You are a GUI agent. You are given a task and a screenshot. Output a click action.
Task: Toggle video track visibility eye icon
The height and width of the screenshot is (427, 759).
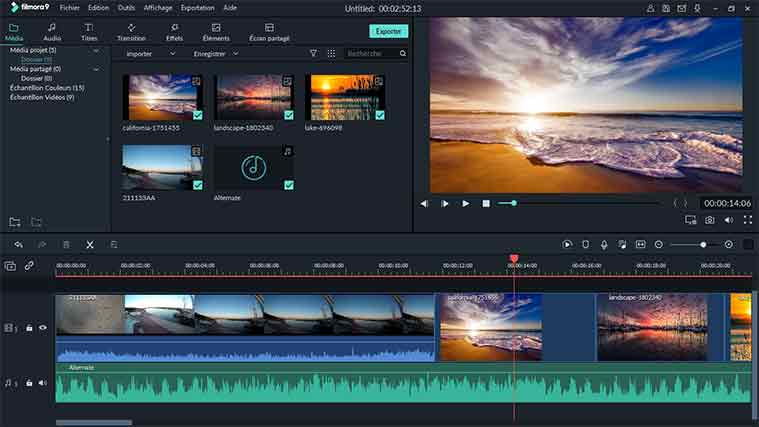42,327
